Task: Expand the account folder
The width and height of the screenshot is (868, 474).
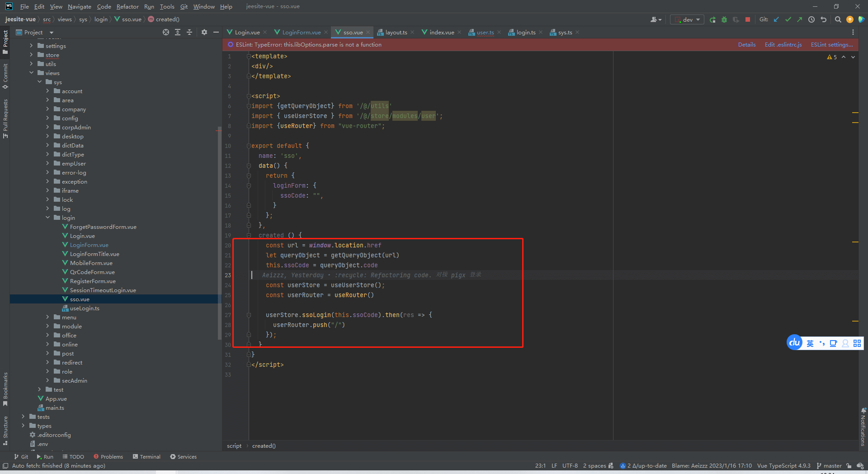Action: coord(47,91)
